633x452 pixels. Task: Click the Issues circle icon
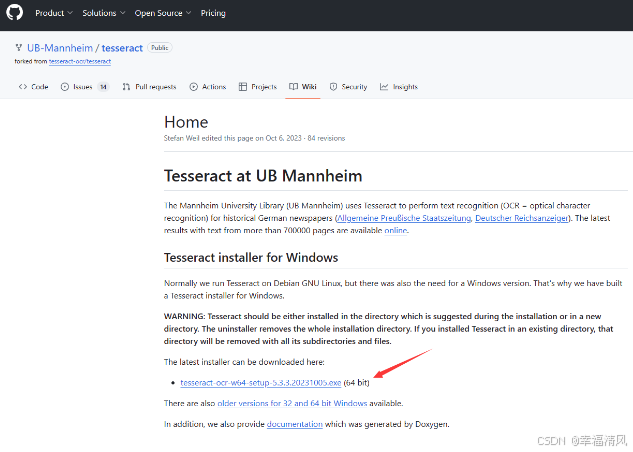65,86
